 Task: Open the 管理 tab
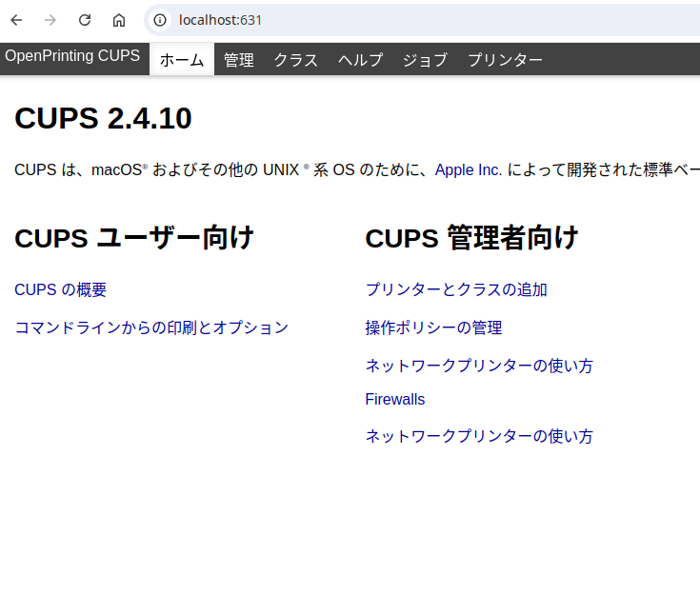click(238, 60)
